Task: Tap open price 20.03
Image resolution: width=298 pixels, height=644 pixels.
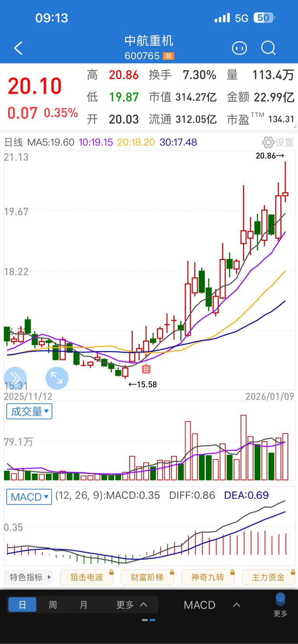Action: (124, 119)
